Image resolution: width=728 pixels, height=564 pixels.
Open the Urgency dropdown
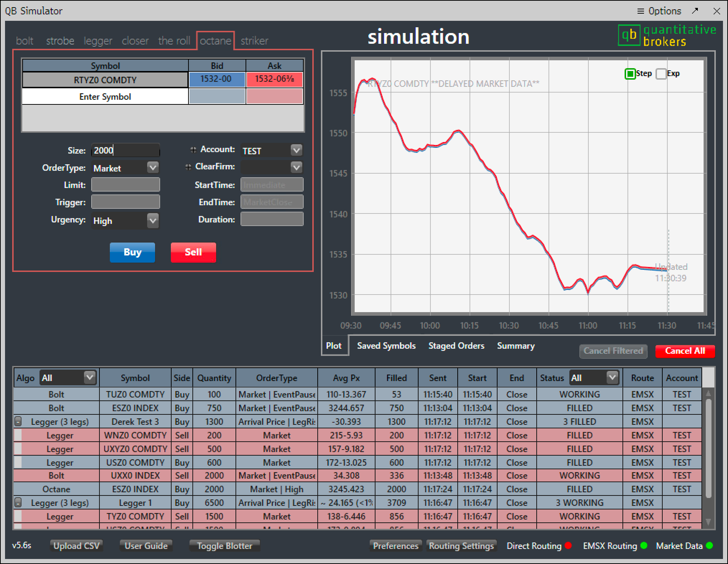click(x=153, y=220)
